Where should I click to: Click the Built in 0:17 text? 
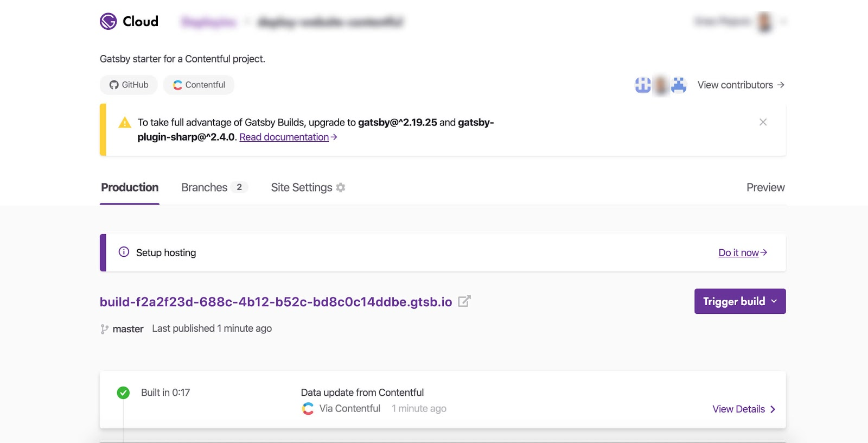165,393
